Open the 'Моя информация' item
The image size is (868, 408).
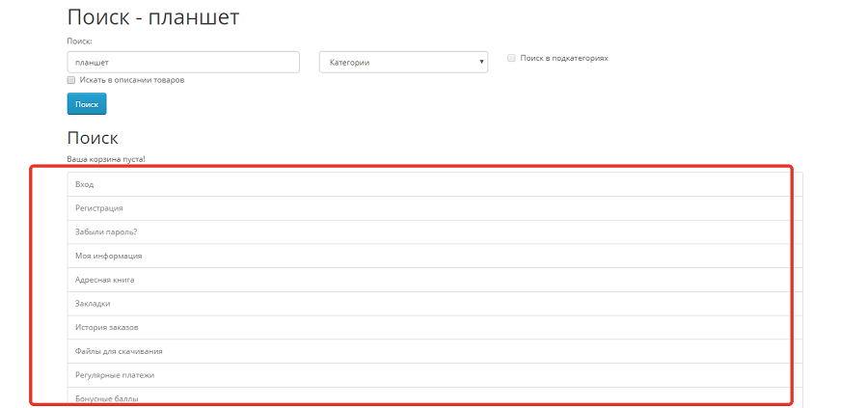435,256
